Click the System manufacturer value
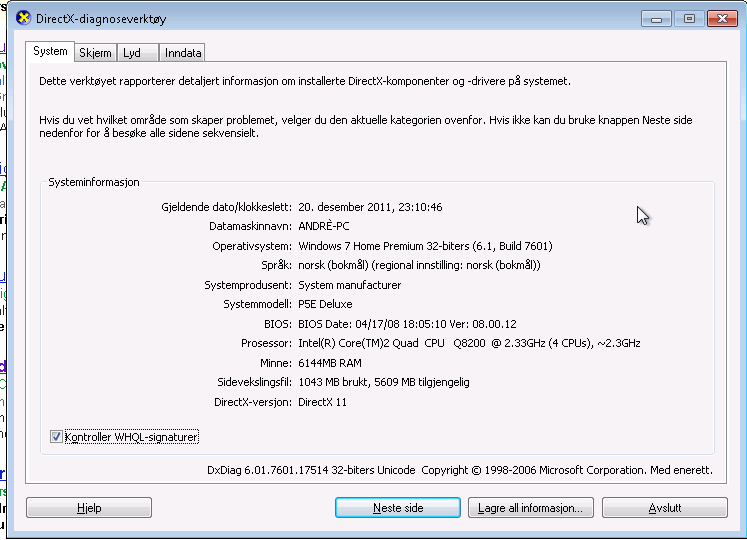The image size is (747, 540). pyautogui.click(x=350, y=285)
